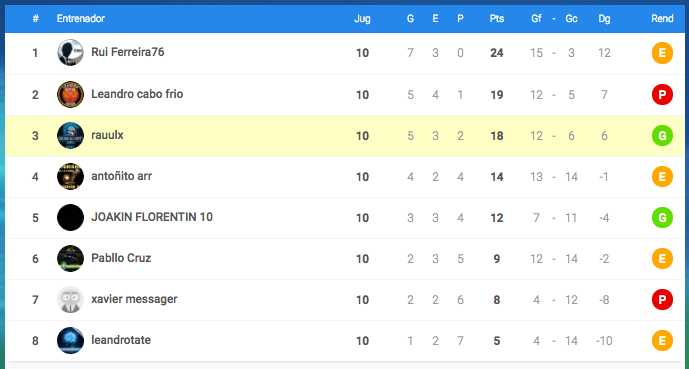Click xavier messager's default grey avatar
The height and width of the screenshot is (369, 689).
click(x=70, y=300)
